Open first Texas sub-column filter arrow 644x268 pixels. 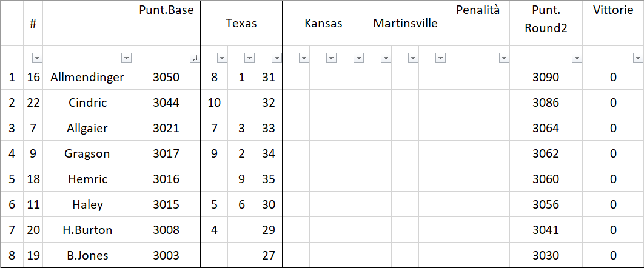pos(222,58)
